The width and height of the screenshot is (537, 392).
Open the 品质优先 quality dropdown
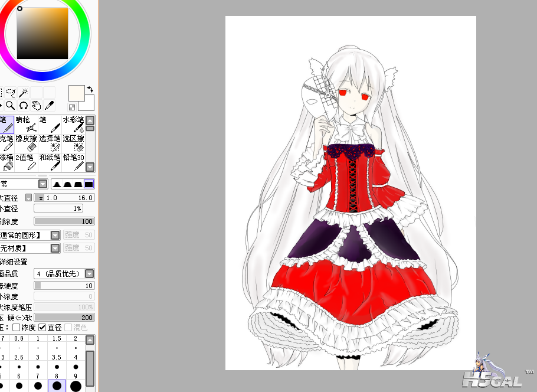89,274
